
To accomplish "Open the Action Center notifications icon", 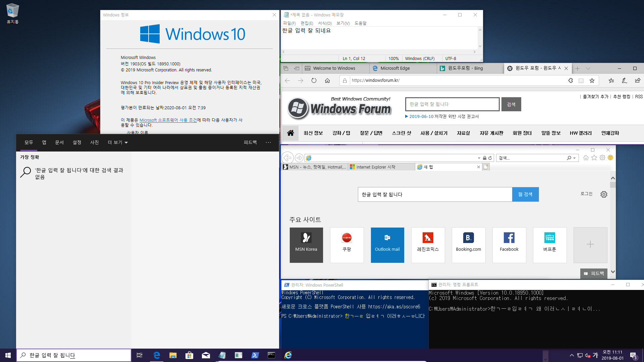I will coord(633,355).
